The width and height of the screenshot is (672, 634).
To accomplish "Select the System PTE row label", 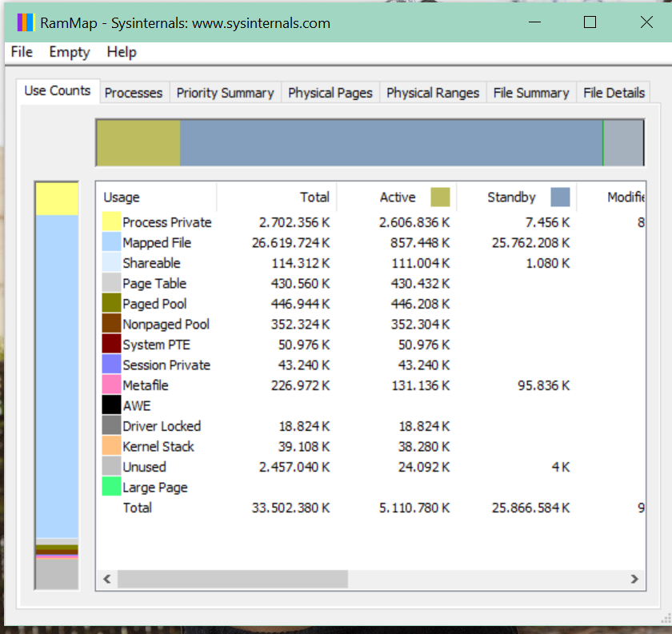I will click(x=157, y=345).
